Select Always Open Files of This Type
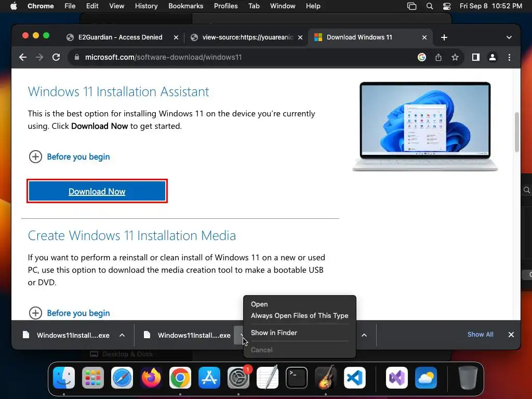This screenshot has width=532, height=399. click(300, 315)
